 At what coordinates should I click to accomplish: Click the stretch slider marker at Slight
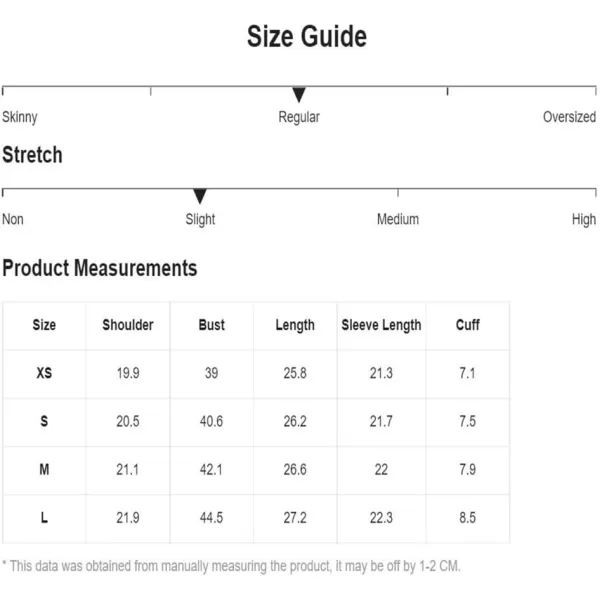[200, 196]
